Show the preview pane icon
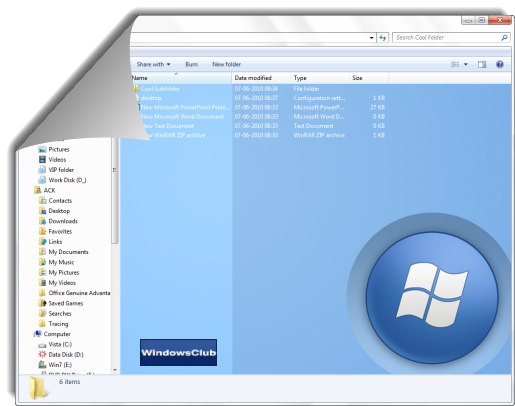 click(x=482, y=64)
